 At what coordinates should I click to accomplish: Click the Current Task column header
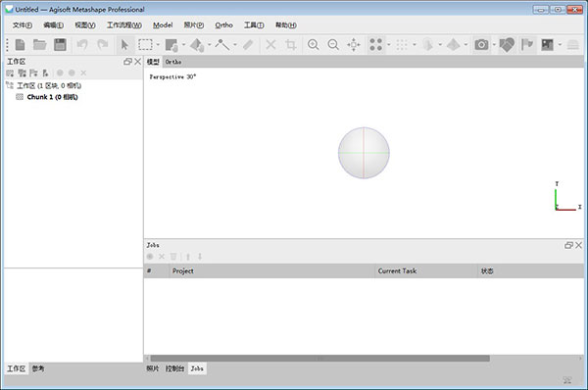click(425, 270)
